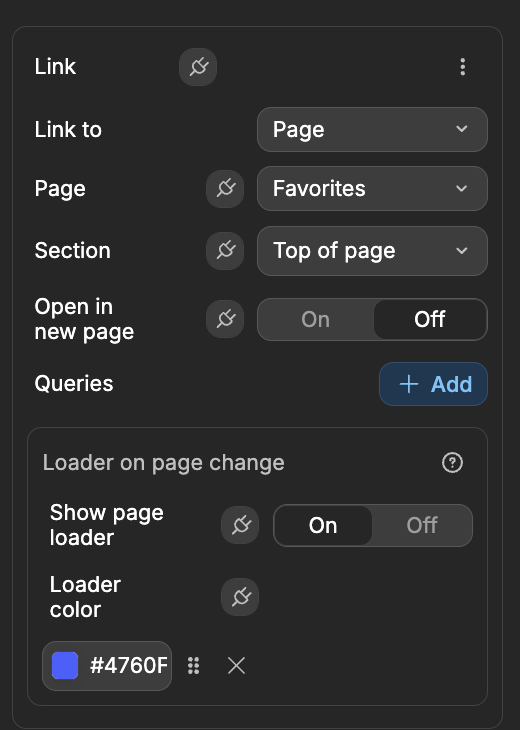Select On for Show page loader
Image resolution: width=520 pixels, height=730 pixels.
coord(323,525)
